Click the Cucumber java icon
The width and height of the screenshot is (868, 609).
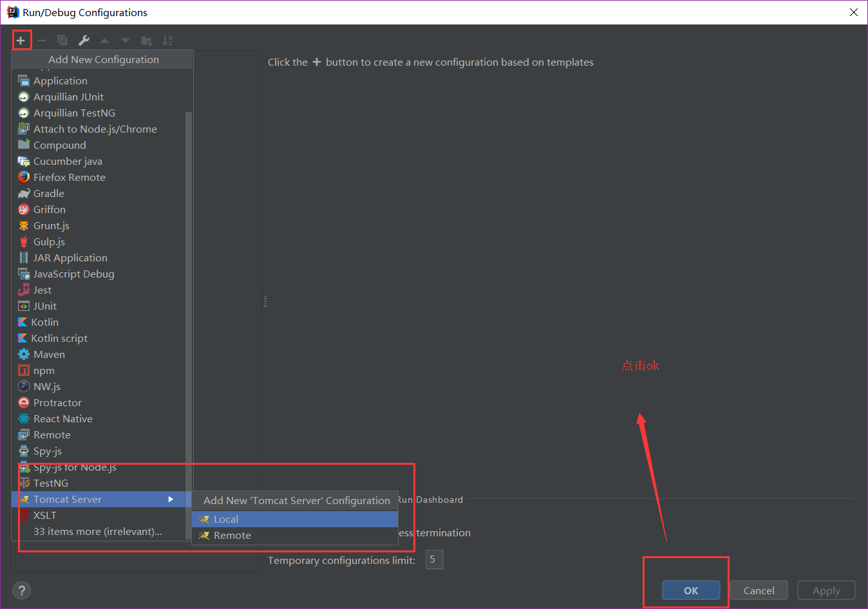pos(24,161)
